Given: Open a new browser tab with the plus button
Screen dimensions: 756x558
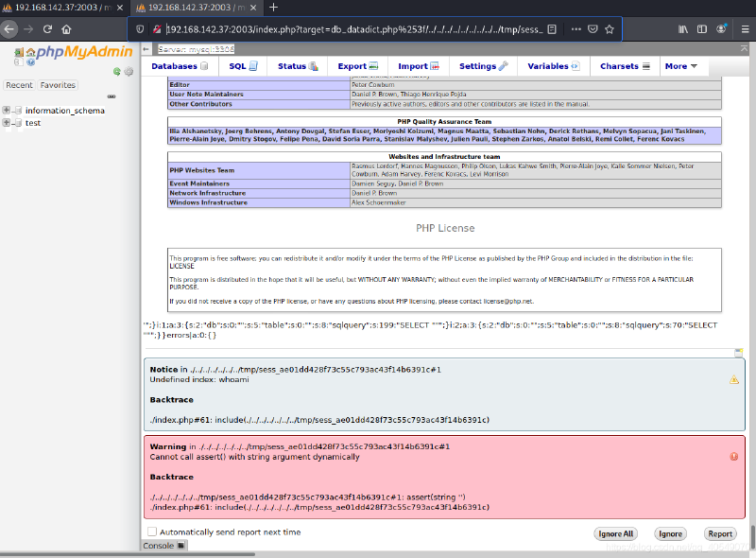Looking at the screenshot, I should coord(273,8).
